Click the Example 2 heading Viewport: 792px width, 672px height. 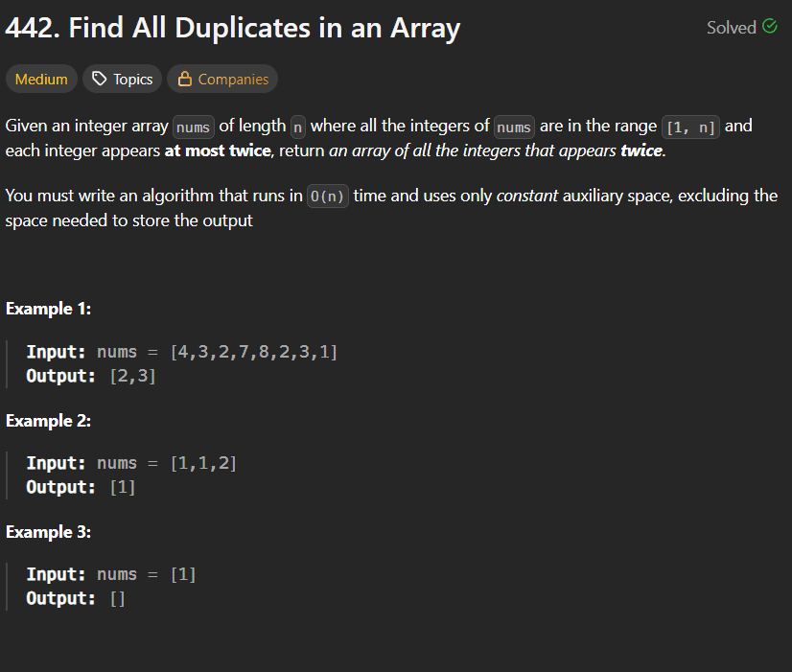(x=48, y=420)
